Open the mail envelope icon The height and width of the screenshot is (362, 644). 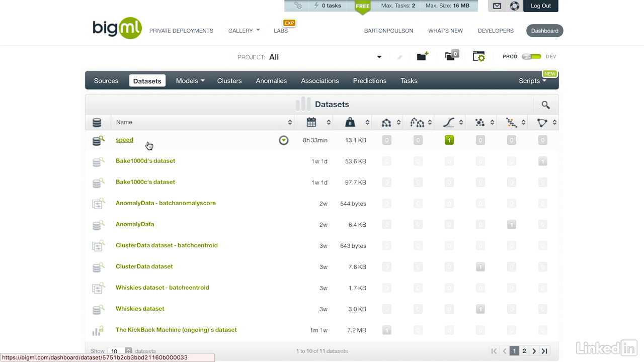coord(497,6)
